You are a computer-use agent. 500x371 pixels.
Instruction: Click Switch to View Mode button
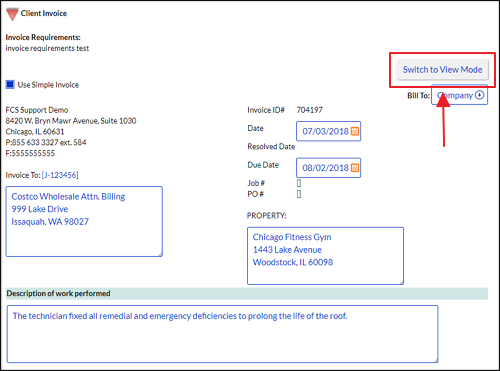click(442, 70)
